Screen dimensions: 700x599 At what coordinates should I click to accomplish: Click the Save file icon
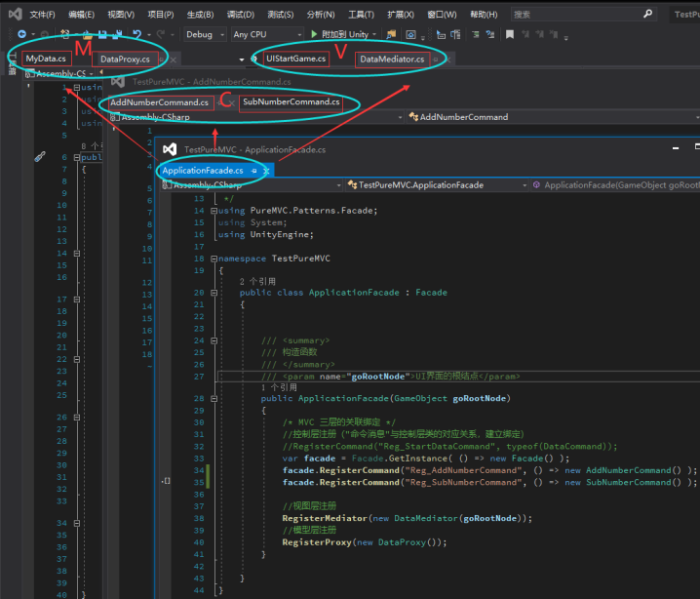(x=102, y=34)
